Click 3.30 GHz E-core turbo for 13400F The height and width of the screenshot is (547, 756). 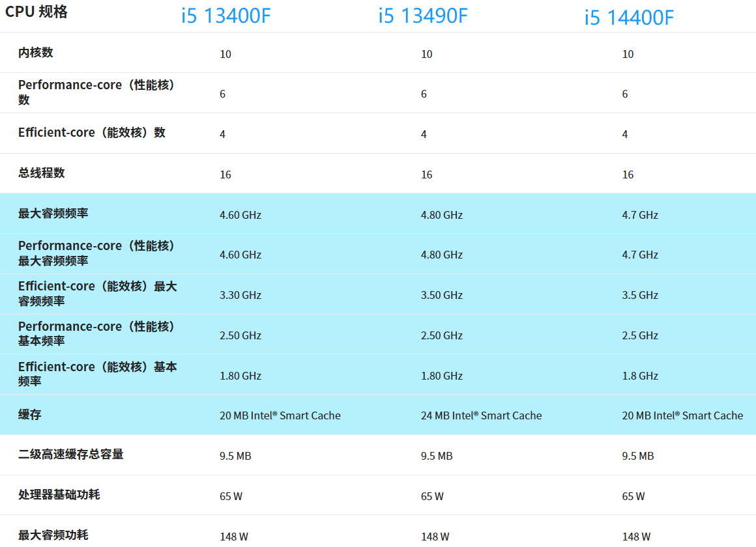pos(240,295)
